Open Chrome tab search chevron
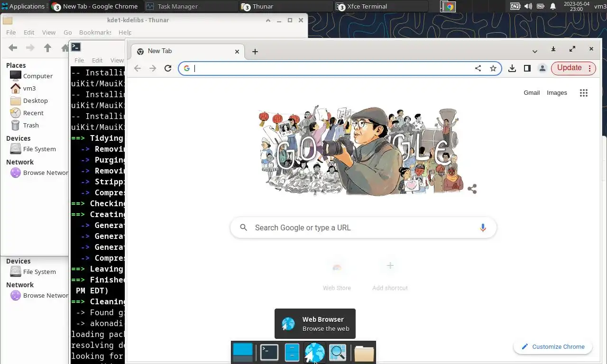Image resolution: width=607 pixels, height=364 pixels. click(535, 51)
